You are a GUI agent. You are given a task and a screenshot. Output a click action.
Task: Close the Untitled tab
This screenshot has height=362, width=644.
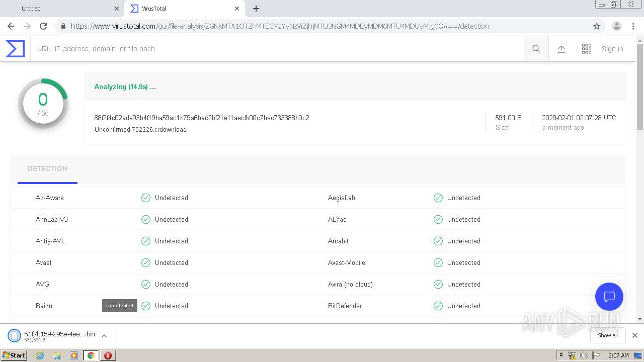(x=117, y=9)
